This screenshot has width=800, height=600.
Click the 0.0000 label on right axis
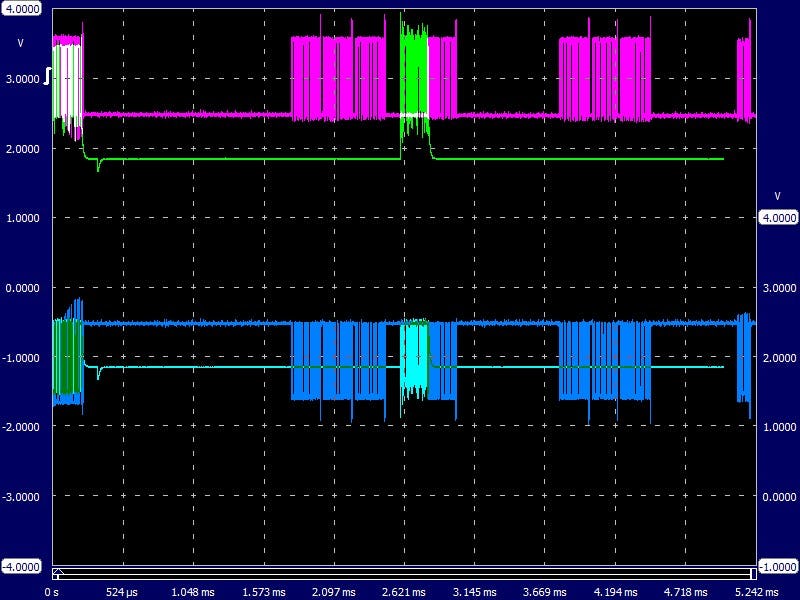pyautogui.click(x=778, y=496)
